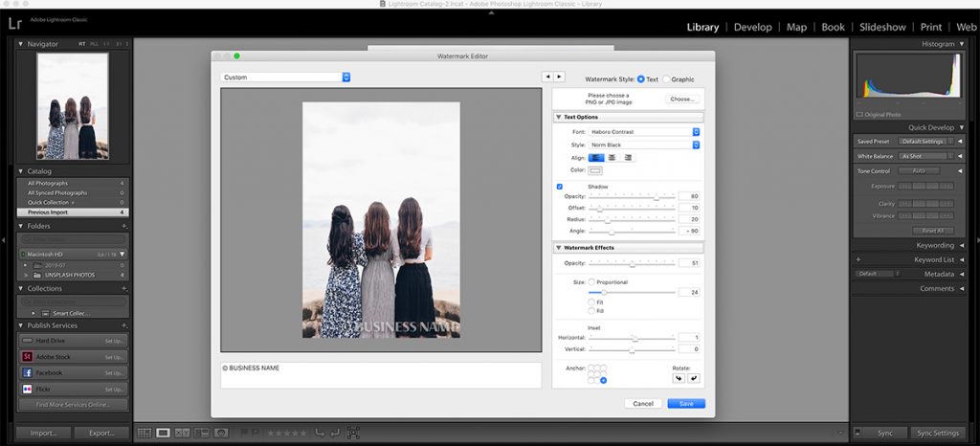Toggle the Shadow checkbox
Viewport: 980px width, 446px height.
click(x=559, y=186)
